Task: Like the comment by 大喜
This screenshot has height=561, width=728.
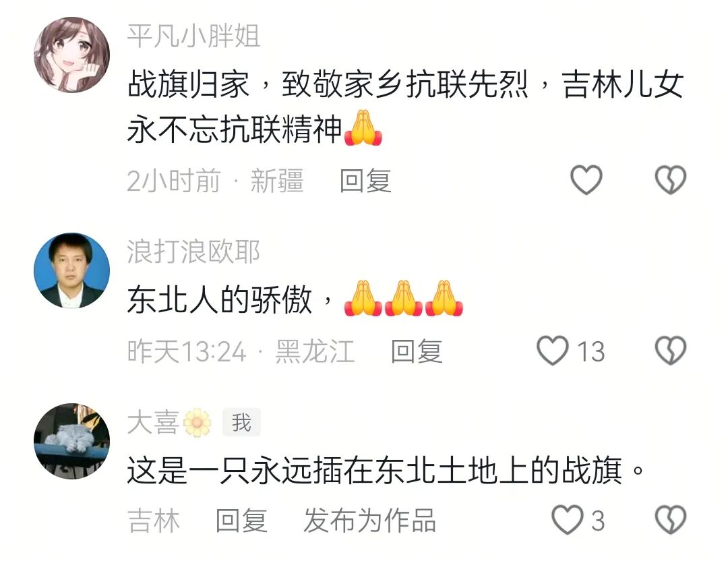Action: pos(568,520)
